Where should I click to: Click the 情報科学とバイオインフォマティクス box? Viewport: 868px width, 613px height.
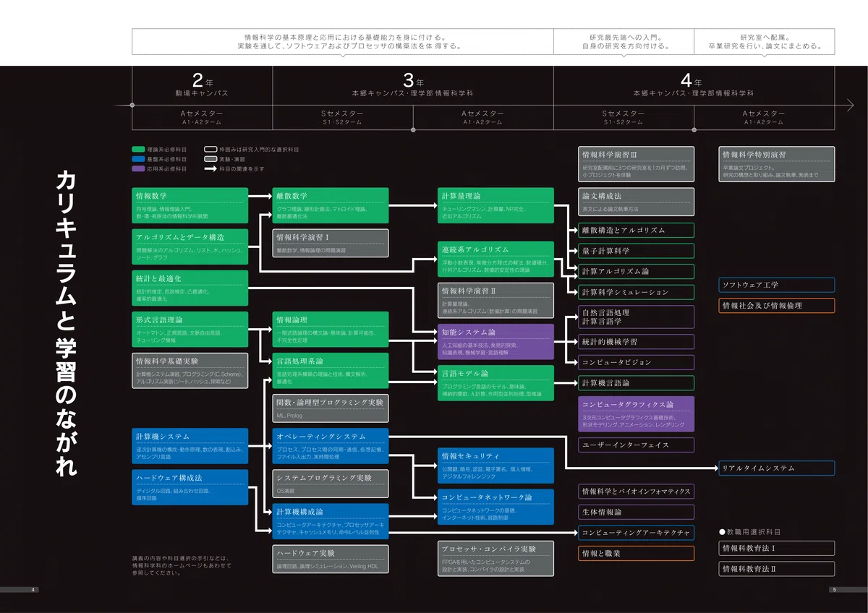[637, 492]
